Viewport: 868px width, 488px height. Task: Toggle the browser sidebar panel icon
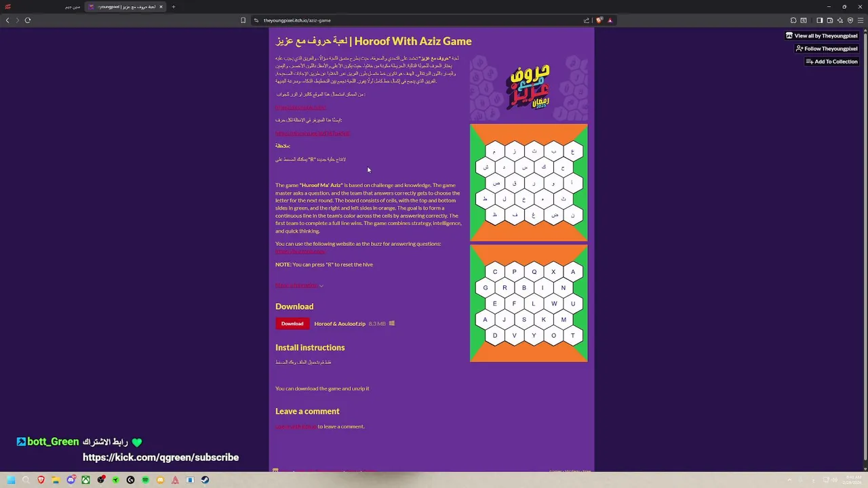[x=819, y=20]
